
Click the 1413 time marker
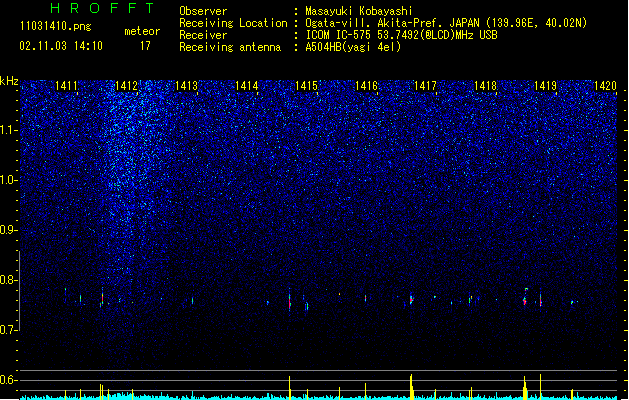(x=187, y=86)
